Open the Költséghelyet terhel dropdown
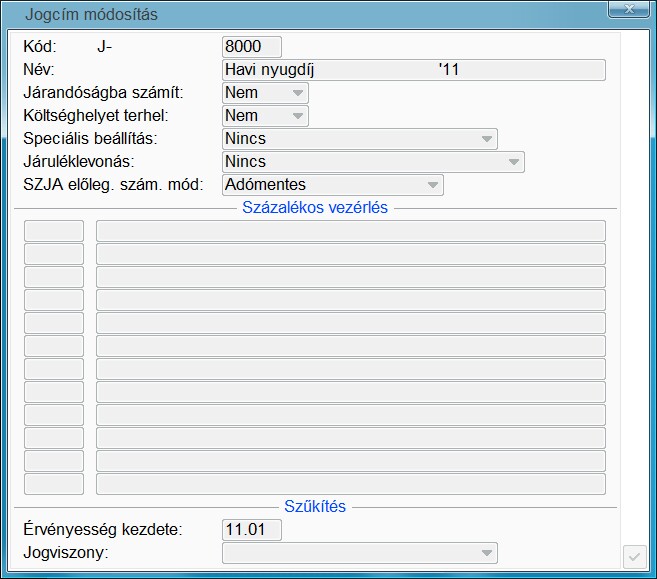 pyautogui.click(x=265, y=116)
